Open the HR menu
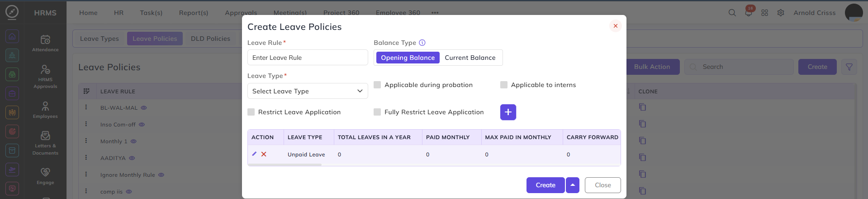This screenshot has height=199, width=868. tap(119, 13)
